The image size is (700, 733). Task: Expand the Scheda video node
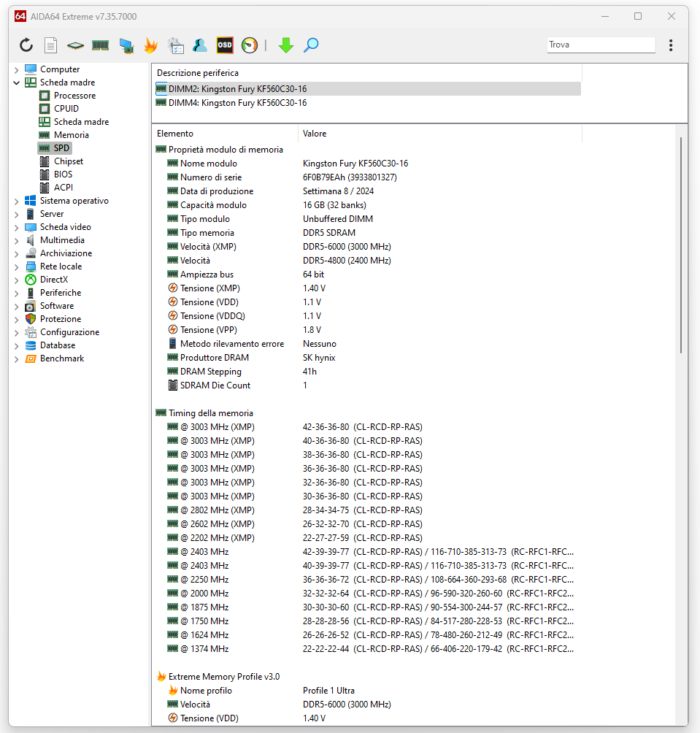(x=16, y=227)
